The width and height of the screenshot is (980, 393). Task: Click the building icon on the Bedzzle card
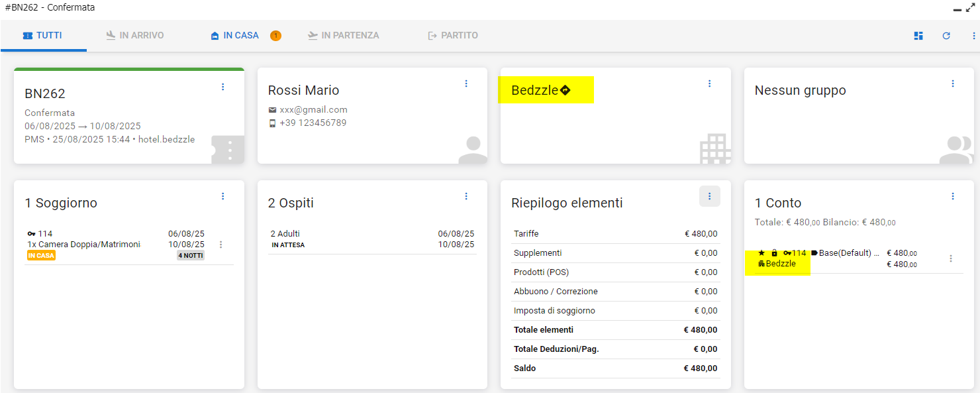pyautogui.click(x=715, y=148)
